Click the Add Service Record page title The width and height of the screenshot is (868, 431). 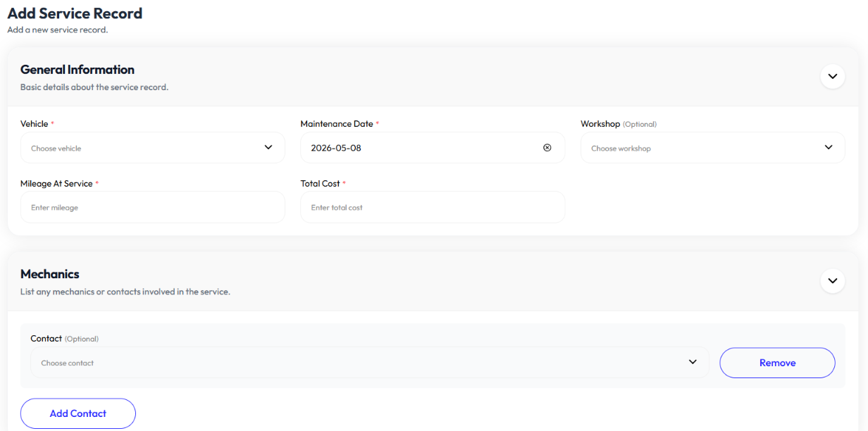point(75,13)
